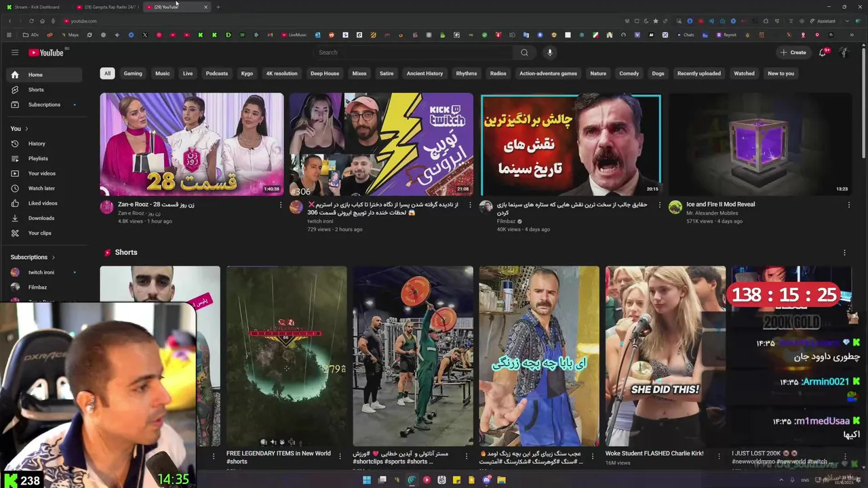This screenshot has height=488, width=868.
Task: Open FREE LEGENDARY ITEMS New World short
Action: (x=286, y=356)
